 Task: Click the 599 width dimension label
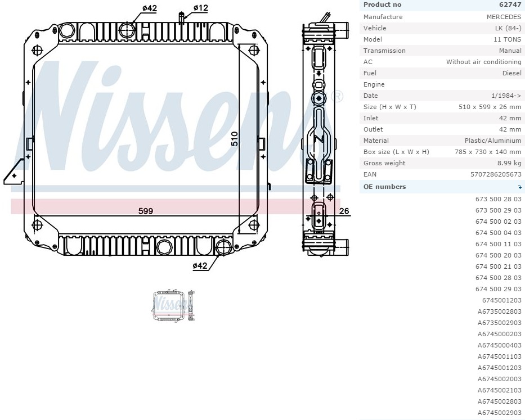click(x=146, y=211)
